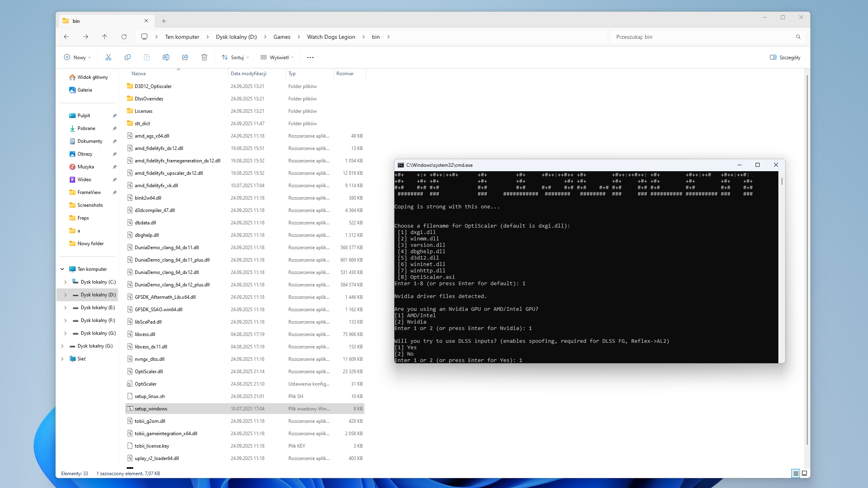Open chevron after Games breadcrumb
The width and height of the screenshot is (868, 488).
(299, 37)
